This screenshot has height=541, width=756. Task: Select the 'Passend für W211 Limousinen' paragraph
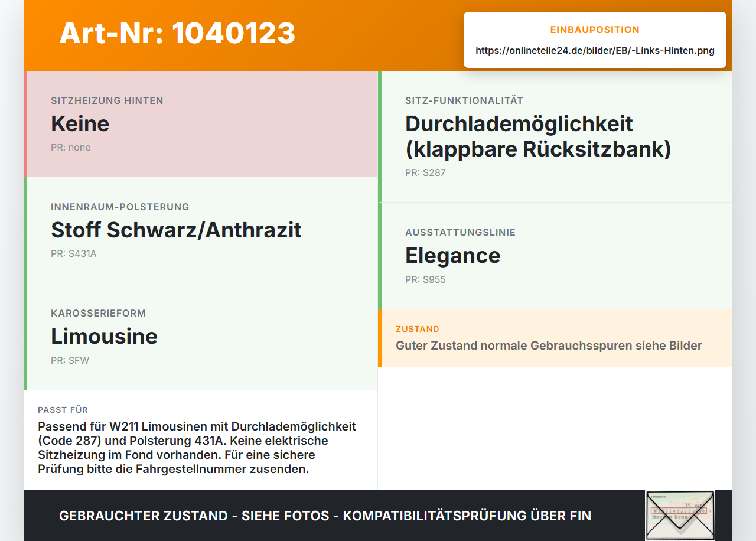(x=197, y=448)
